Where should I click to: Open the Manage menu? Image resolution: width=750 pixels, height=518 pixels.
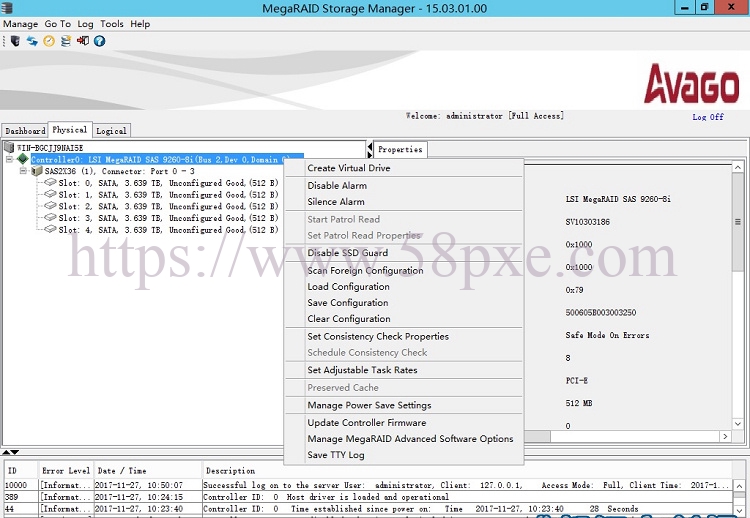point(21,24)
